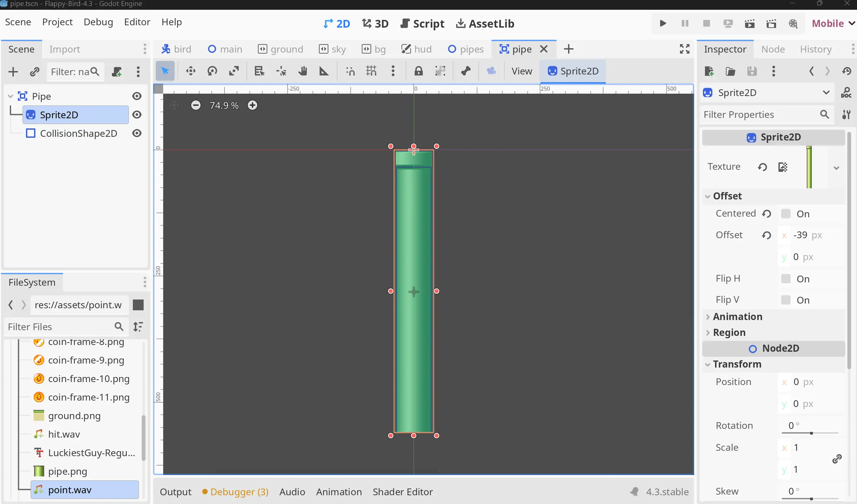Switch to the Node dock tab
Viewport: 857px width, 504px height.
pyautogui.click(x=773, y=49)
